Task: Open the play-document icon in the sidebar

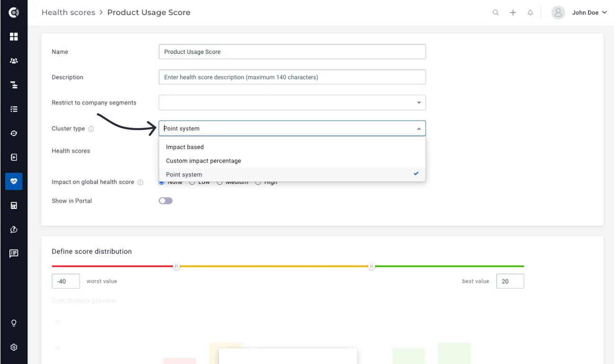Action: click(x=14, y=157)
